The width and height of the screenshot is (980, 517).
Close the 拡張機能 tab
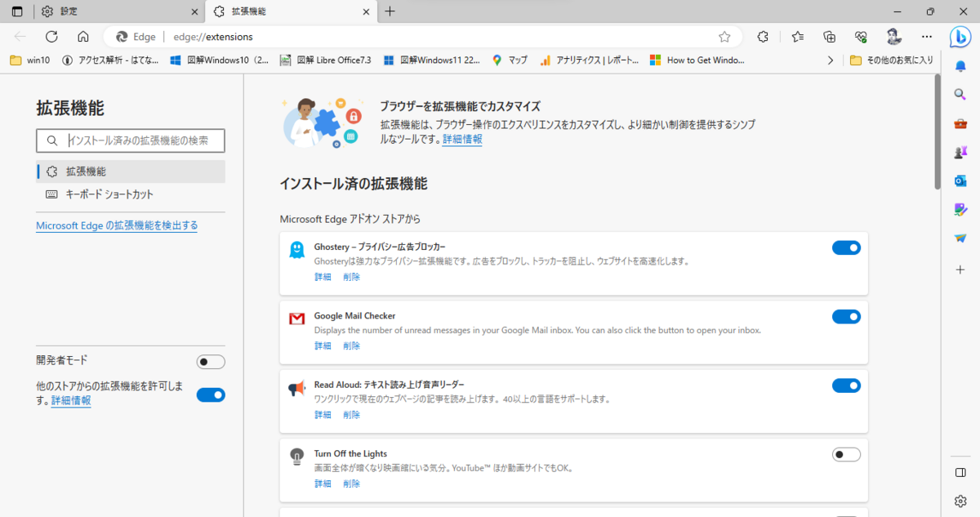367,11
